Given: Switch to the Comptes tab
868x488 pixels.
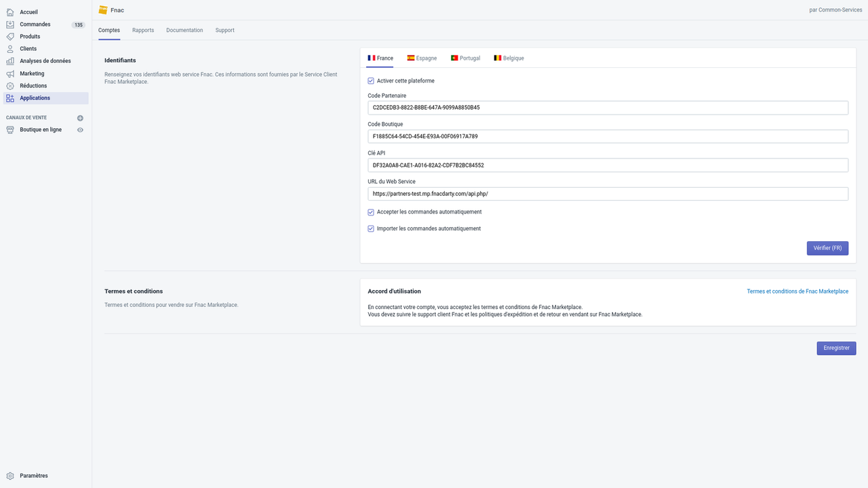Looking at the screenshot, I should (x=109, y=30).
